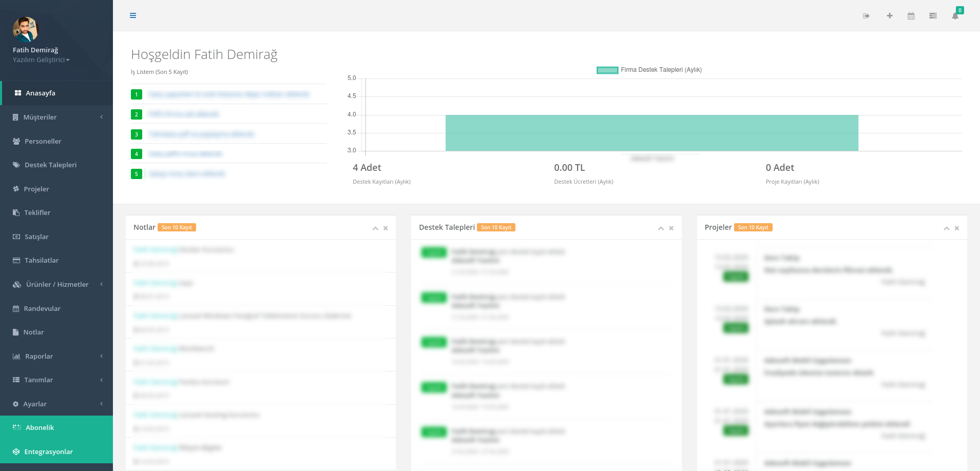The height and width of the screenshot is (471, 980).
Task: Open Personeller in sidebar
Action: 56,141
